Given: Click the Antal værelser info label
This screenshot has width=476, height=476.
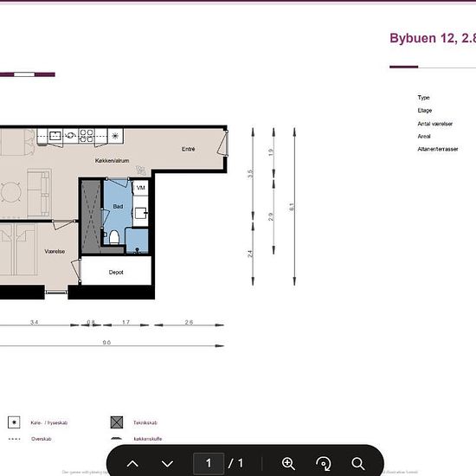Looking at the screenshot, I should (x=435, y=124).
